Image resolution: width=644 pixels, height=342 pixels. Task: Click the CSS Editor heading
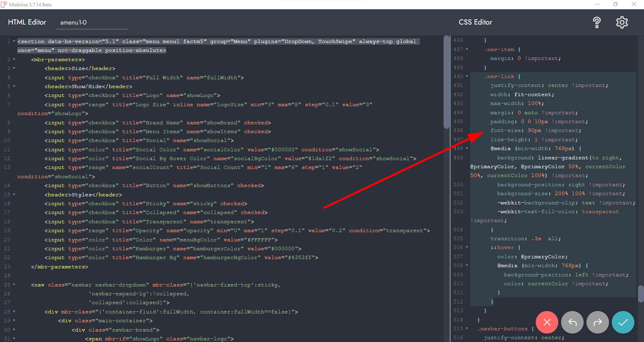[475, 22]
